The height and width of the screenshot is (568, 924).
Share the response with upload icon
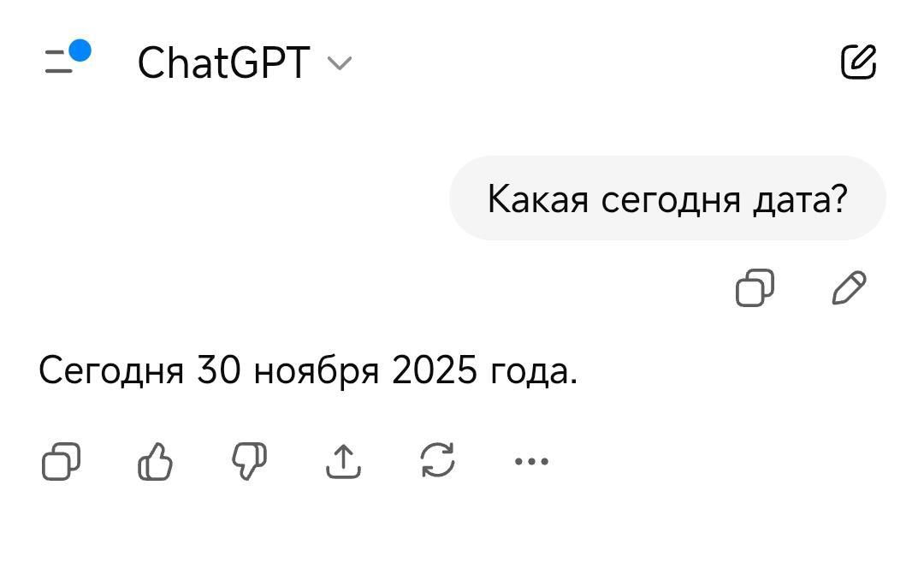[343, 462]
